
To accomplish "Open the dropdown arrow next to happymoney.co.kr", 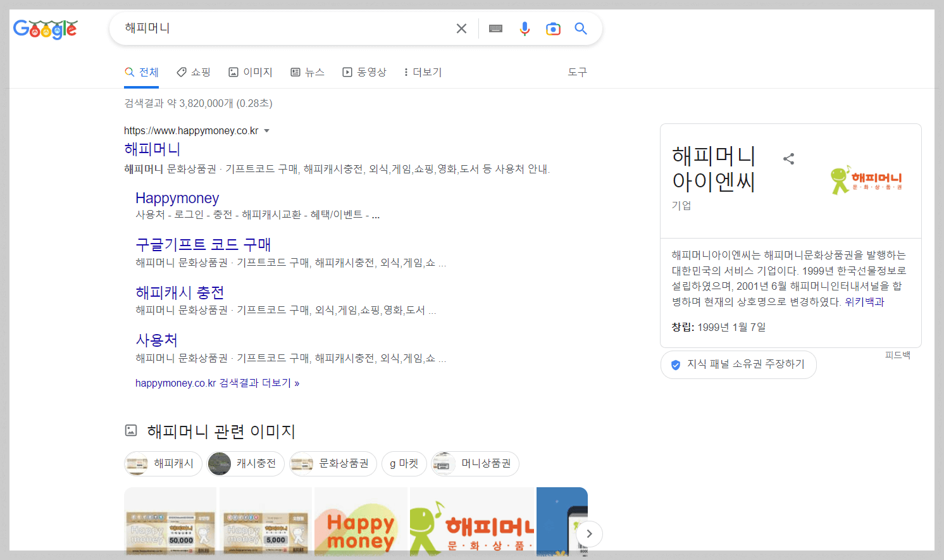I will click(268, 130).
